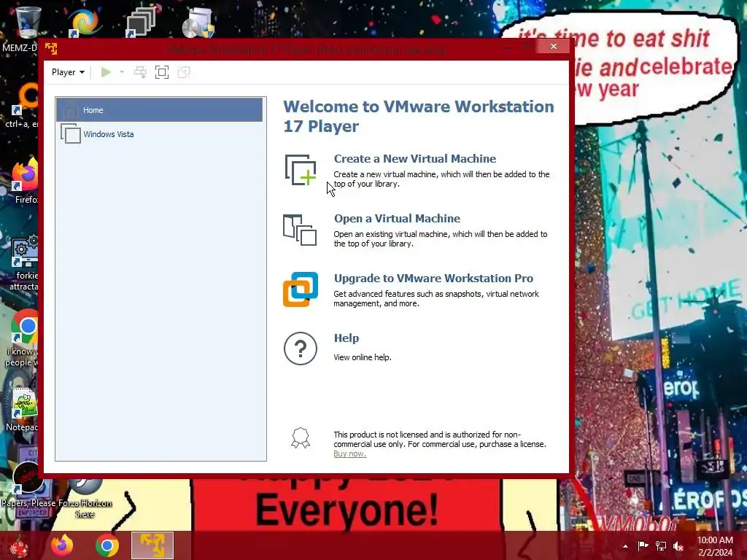Click the Open a Virtual Machine icon
Image resolution: width=747 pixels, height=560 pixels.
click(x=300, y=230)
